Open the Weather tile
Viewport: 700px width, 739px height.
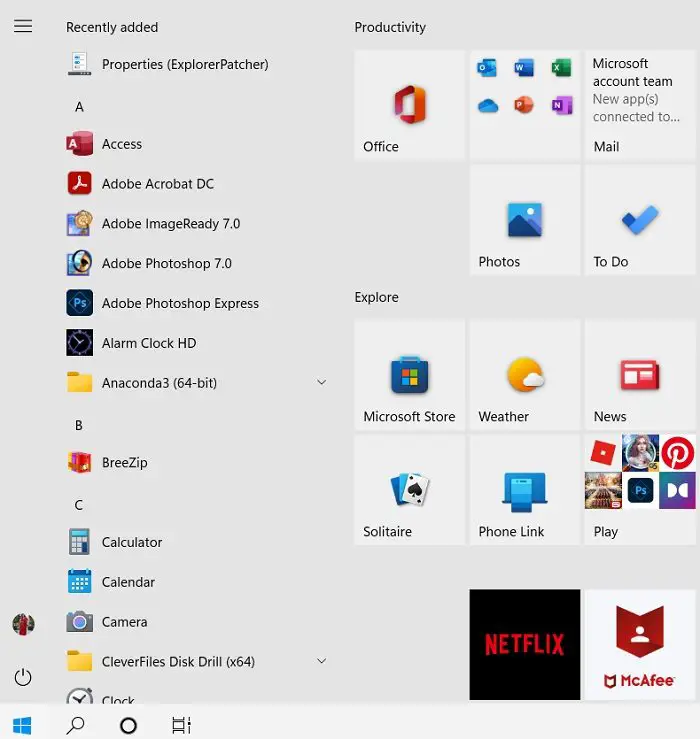pos(525,375)
